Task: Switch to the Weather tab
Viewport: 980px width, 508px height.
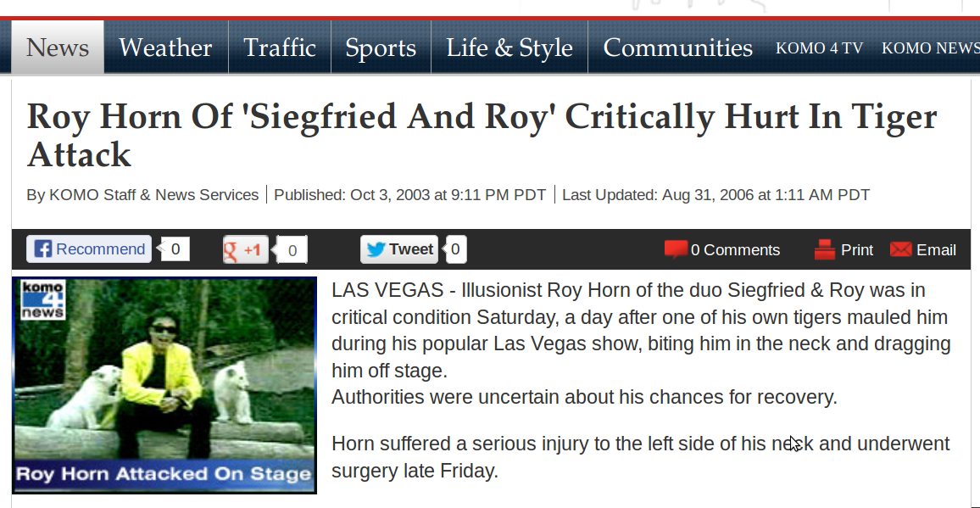Action: (x=165, y=47)
